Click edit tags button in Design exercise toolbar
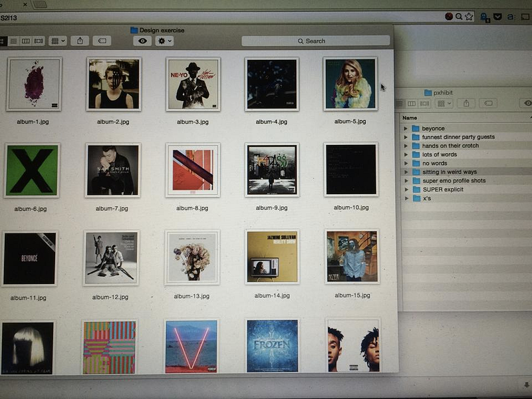 (x=102, y=41)
